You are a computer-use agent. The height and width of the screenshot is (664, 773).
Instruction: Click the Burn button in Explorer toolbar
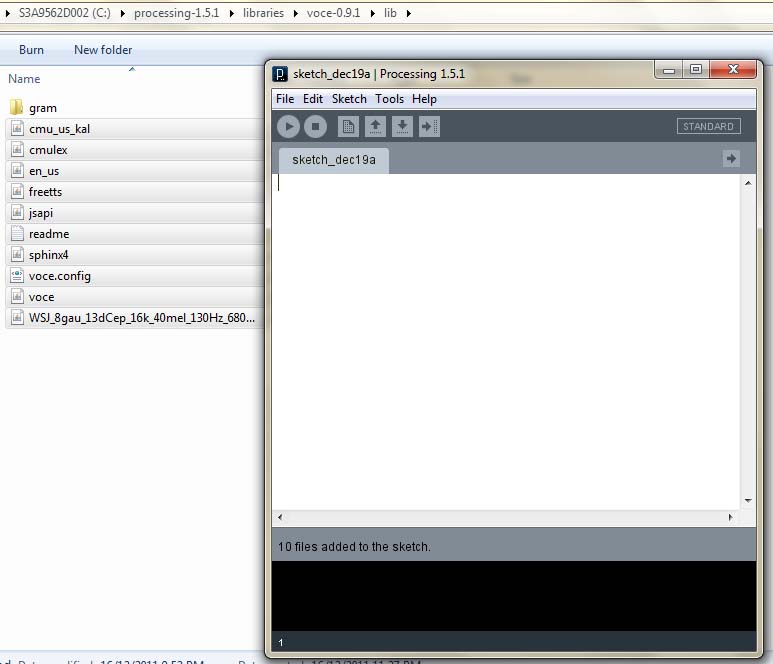[x=31, y=50]
